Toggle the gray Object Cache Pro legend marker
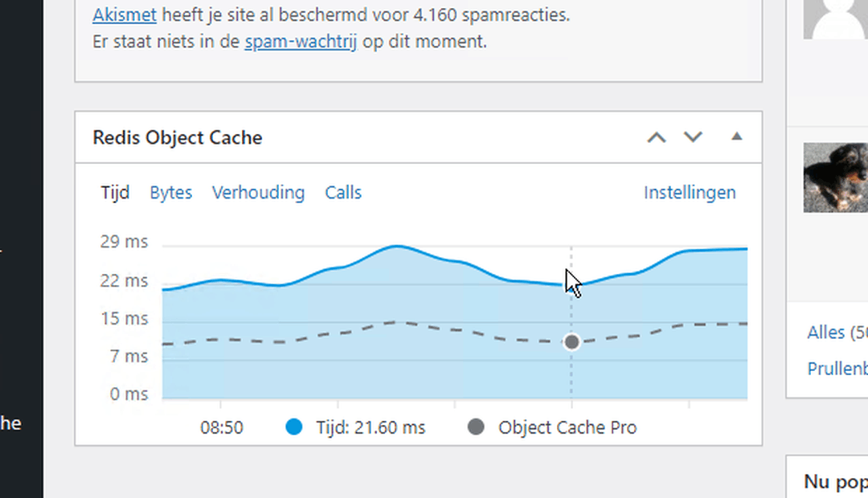 tap(476, 427)
